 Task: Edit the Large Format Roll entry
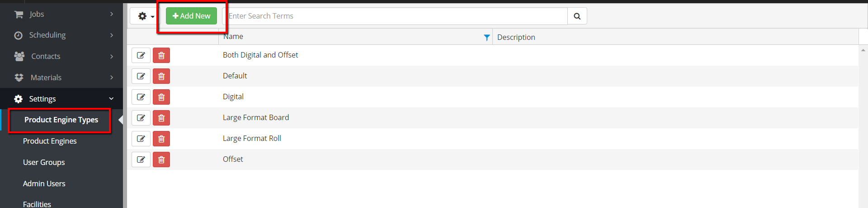[x=141, y=139]
